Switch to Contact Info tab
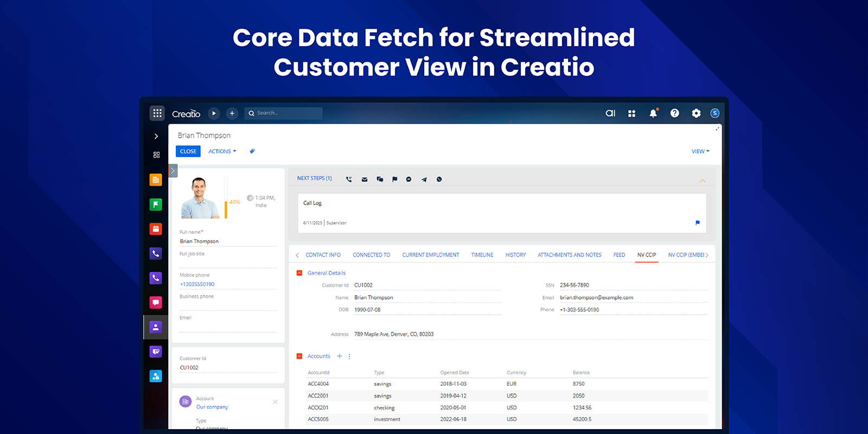Viewport: 868px width, 434px height. [x=323, y=255]
